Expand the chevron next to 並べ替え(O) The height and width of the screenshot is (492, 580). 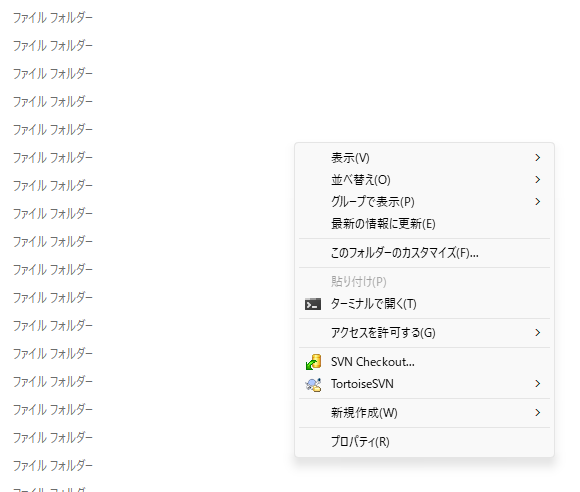[538, 180]
